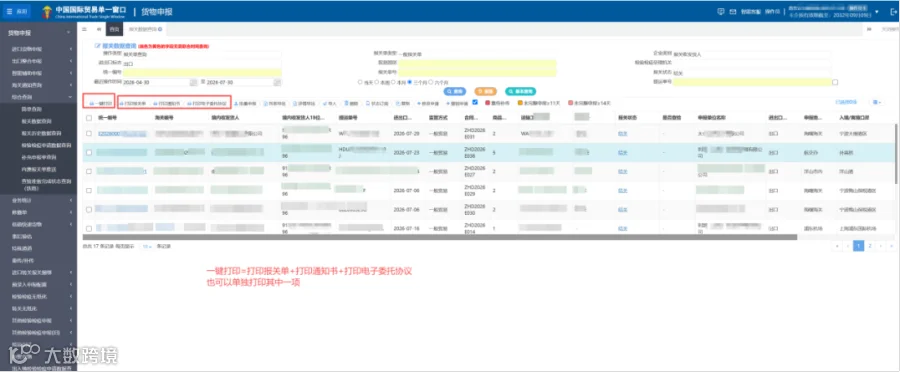Click the 一键打印 printer icon button
The height and width of the screenshot is (372, 900).
tap(92, 103)
